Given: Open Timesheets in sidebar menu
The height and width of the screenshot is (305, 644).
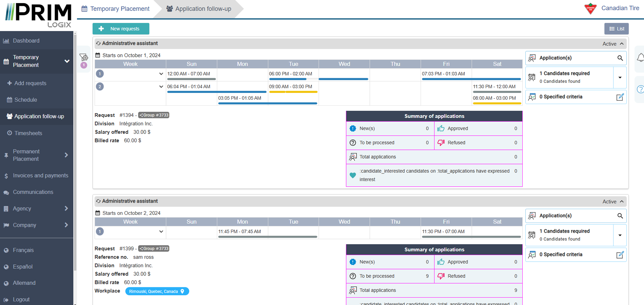Looking at the screenshot, I should tap(28, 133).
